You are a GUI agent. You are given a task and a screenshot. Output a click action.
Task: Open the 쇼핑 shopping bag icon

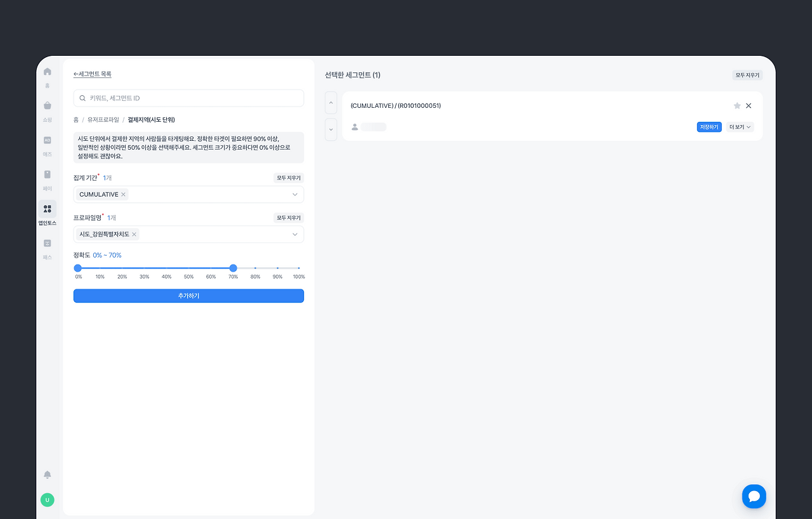pyautogui.click(x=47, y=105)
